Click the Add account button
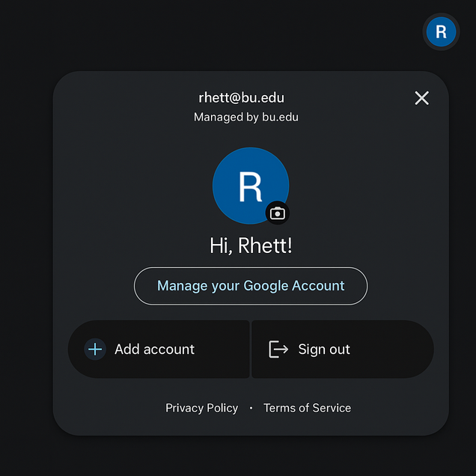 click(159, 349)
